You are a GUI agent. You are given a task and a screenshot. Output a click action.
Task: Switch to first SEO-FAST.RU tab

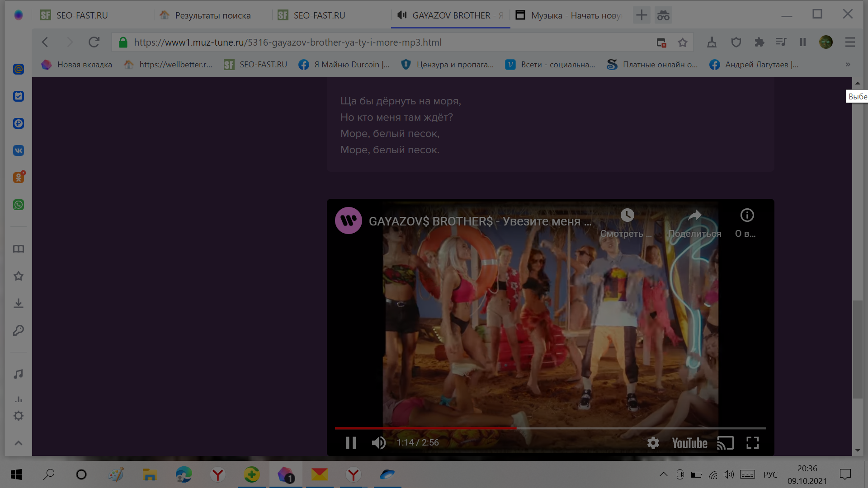93,15
